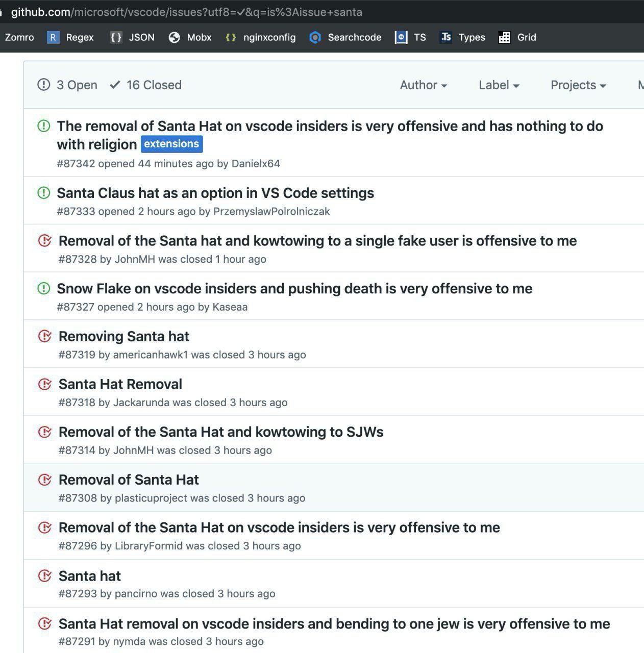Click author name americanhawk1
The image size is (644, 653).
[151, 355]
